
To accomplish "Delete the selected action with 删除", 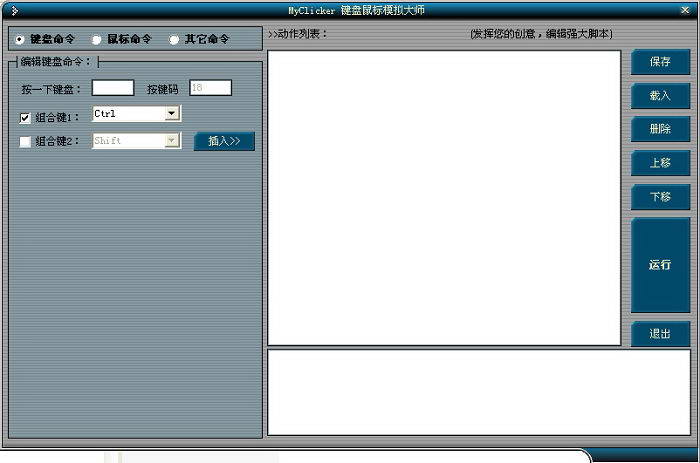I will coord(660,130).
